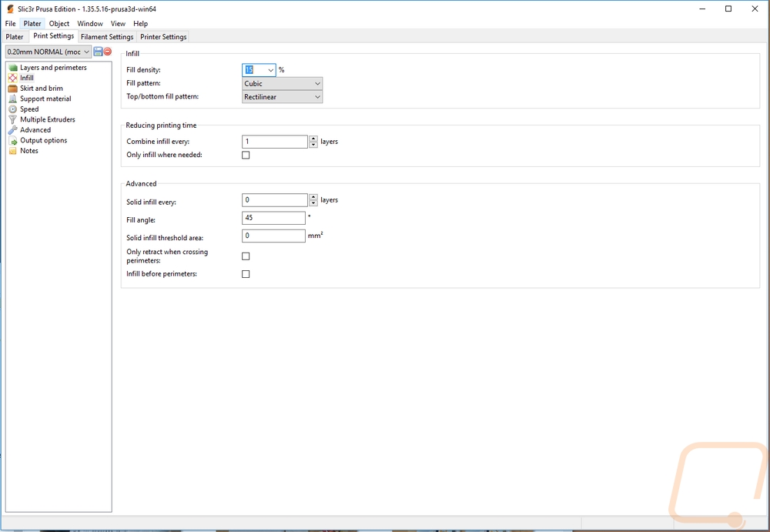The image size is (770, 532).
Task: Increase Combine infill every value
Action: (313, 139)
